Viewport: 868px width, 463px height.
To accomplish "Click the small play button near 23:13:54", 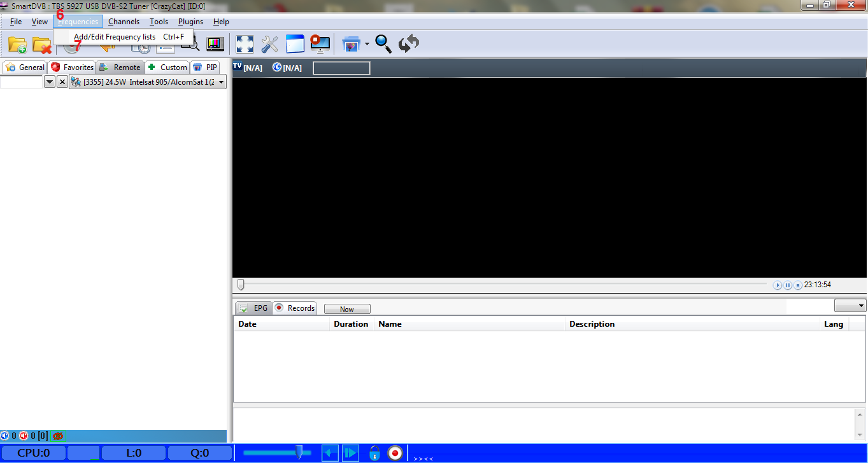I will [x=778, y=285].
